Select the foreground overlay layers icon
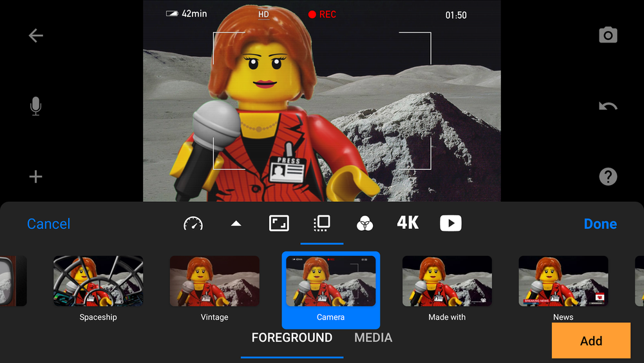The width and height of the screenshot is (644, 363). (x=321, y=224)
